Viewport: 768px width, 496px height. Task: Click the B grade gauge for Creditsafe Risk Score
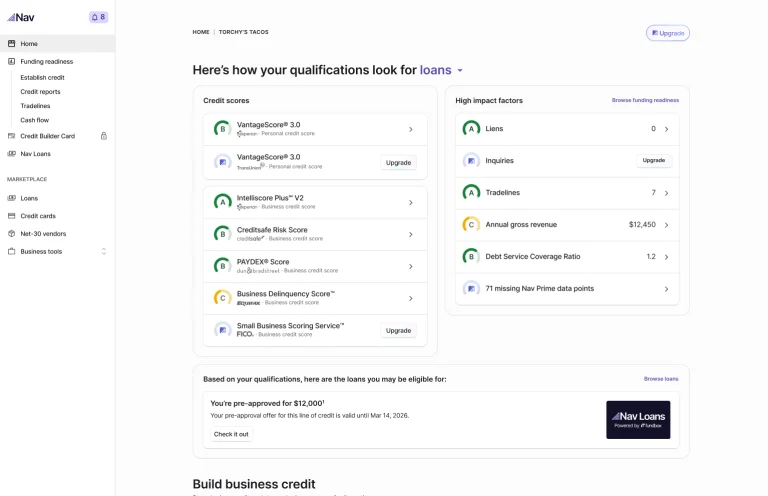[222, 234]
